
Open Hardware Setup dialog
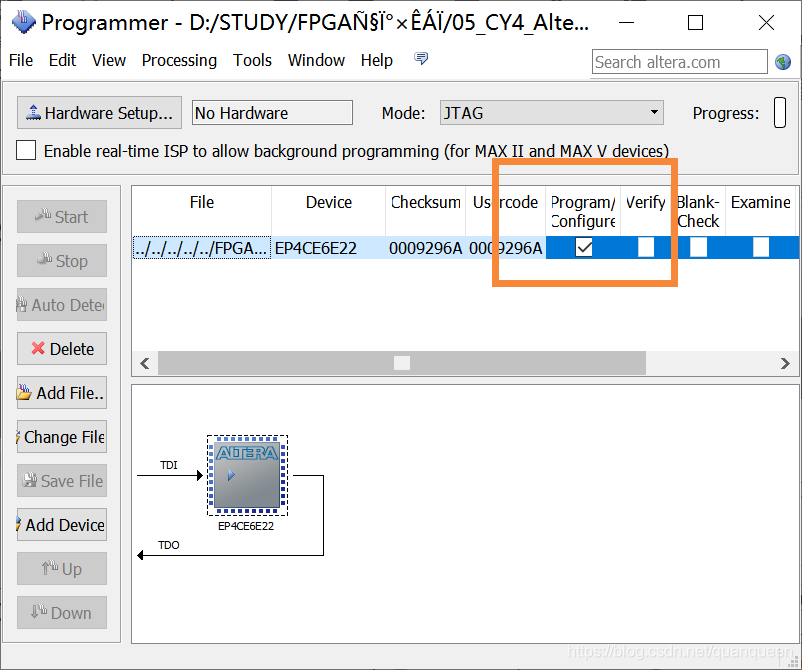[99, 113]
